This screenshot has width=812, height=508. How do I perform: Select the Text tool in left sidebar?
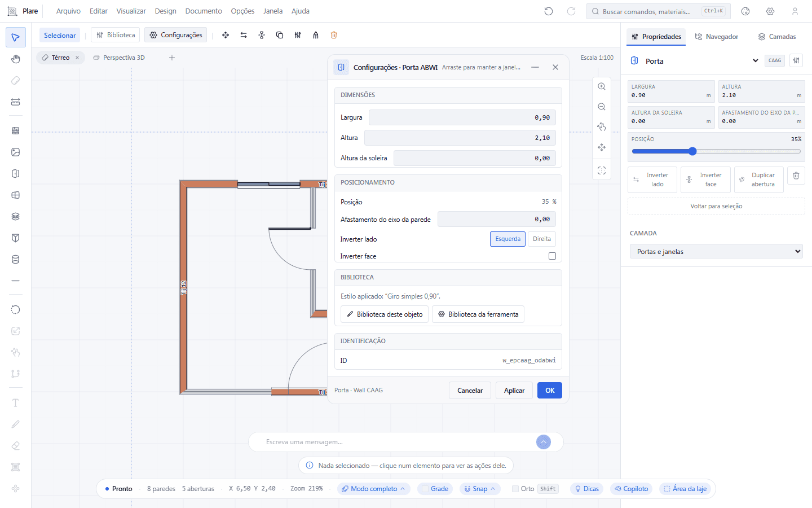[16, 402]
